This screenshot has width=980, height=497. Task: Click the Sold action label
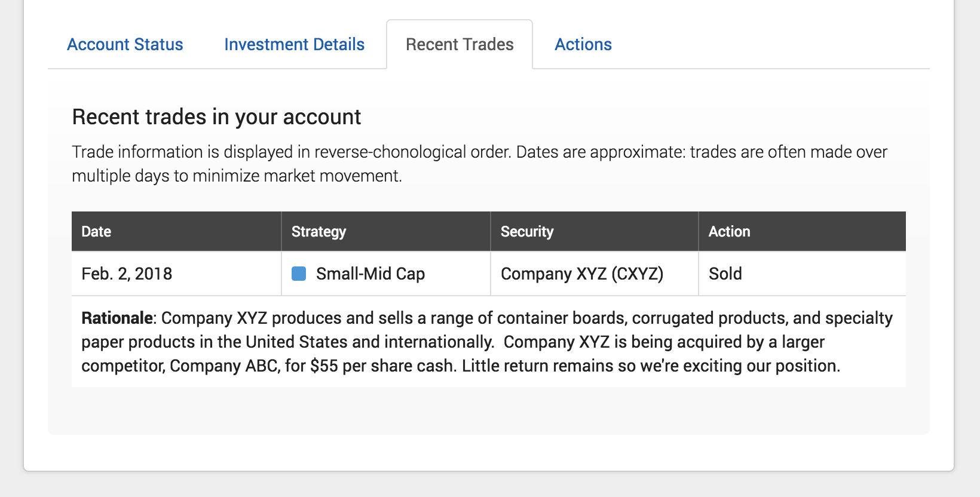[725, 274]
